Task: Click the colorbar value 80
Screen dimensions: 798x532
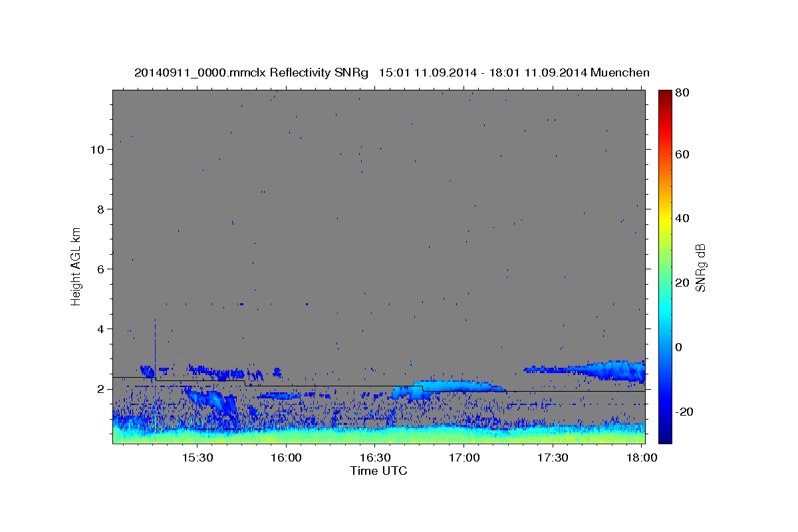Action: point(682,93)
